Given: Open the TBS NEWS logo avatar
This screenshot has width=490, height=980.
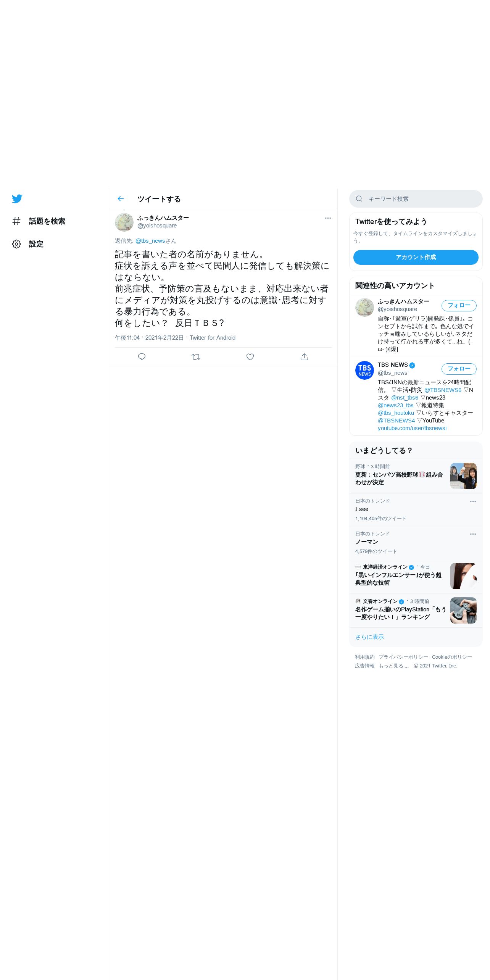Looking at the screenshot, I should tap(364, 370).
